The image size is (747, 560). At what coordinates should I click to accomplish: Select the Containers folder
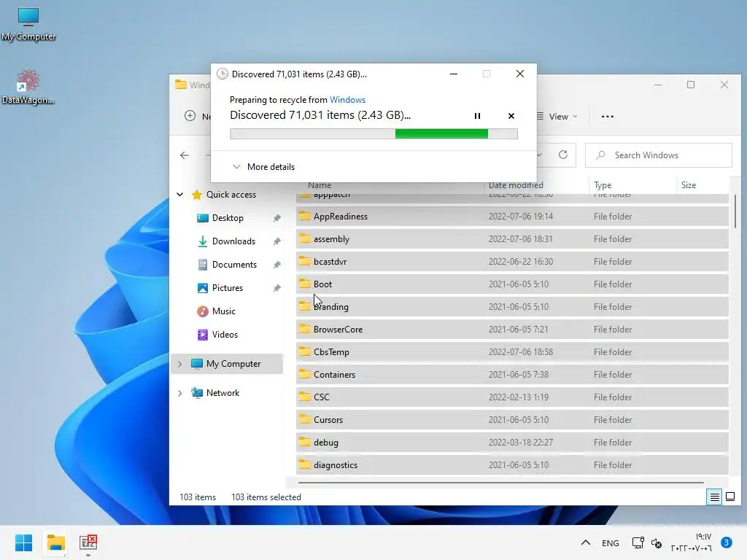pyautogui.click(x=512, y=375)
